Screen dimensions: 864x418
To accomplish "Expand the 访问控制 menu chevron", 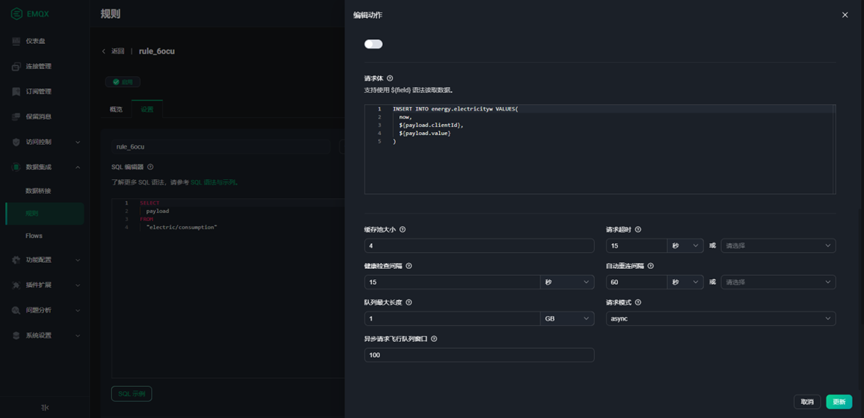I will (78, 142).
